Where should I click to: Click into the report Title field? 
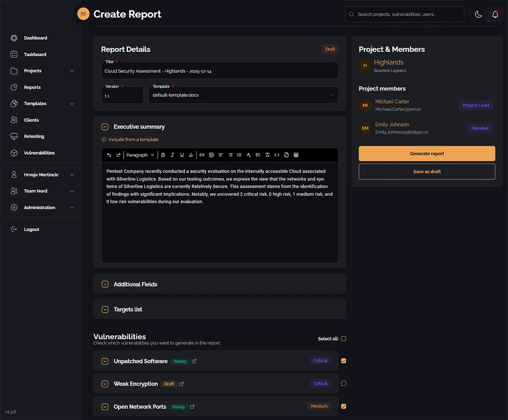(x=219, y=71)
